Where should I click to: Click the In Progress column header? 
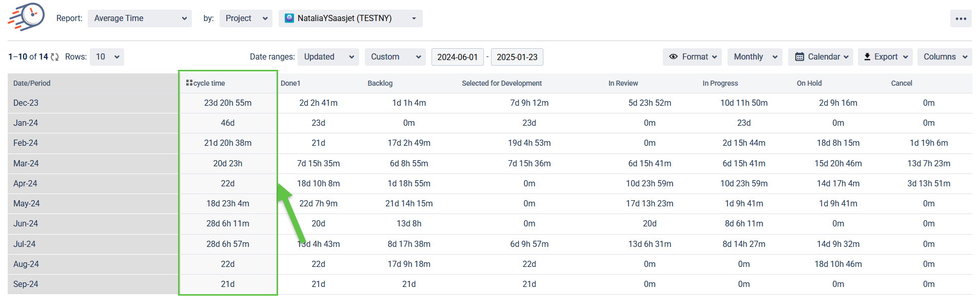point(720,83)
